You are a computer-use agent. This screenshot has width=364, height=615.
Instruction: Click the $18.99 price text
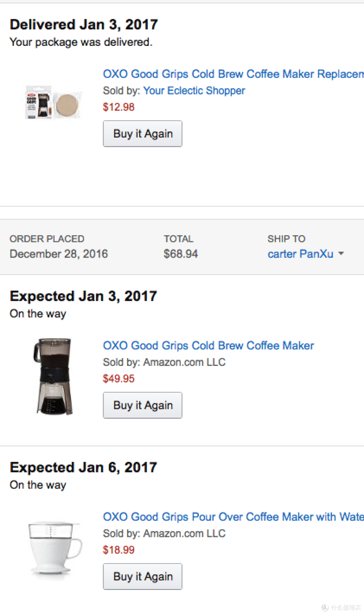pos(119,550)
